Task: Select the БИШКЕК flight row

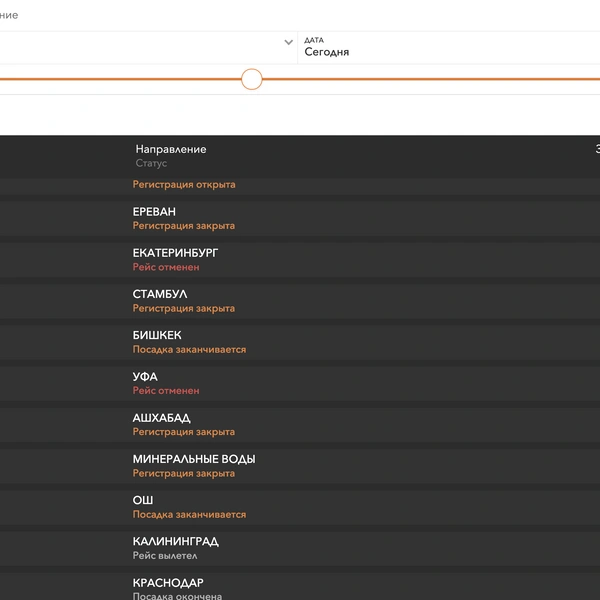Action: click(300, 342)
